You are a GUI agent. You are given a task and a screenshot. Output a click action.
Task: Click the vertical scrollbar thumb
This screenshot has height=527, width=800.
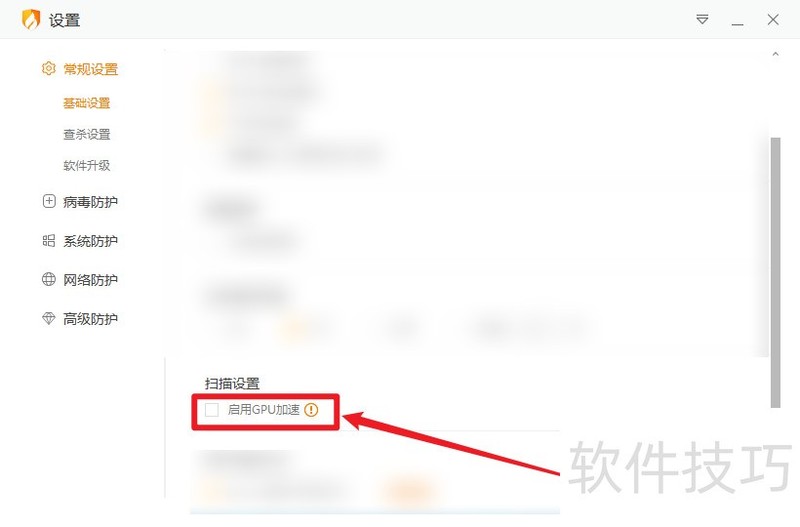click(776, 273)
